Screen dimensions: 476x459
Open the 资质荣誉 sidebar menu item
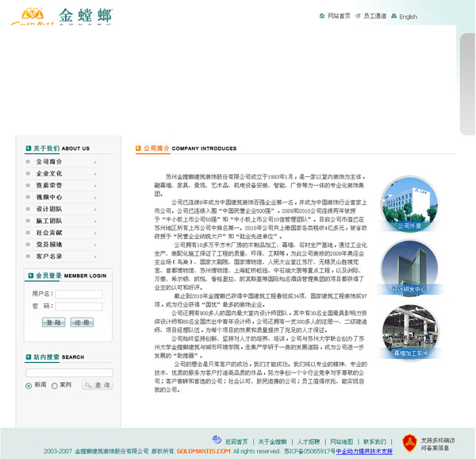pyautogui.click(x=49, y=185)
